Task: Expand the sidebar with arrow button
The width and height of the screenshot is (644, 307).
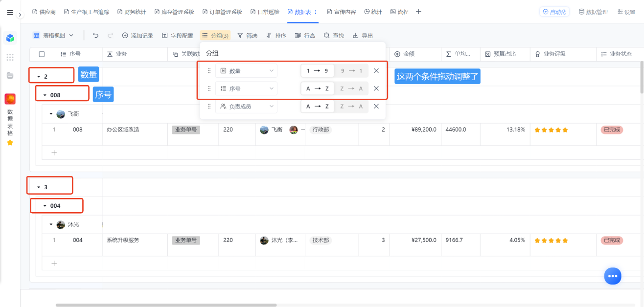Action: tap(20, 15)
